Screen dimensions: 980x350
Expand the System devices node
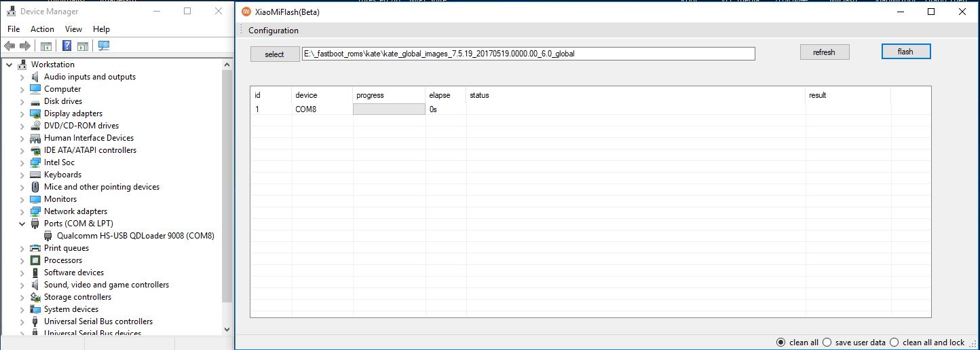click(22, 309)
